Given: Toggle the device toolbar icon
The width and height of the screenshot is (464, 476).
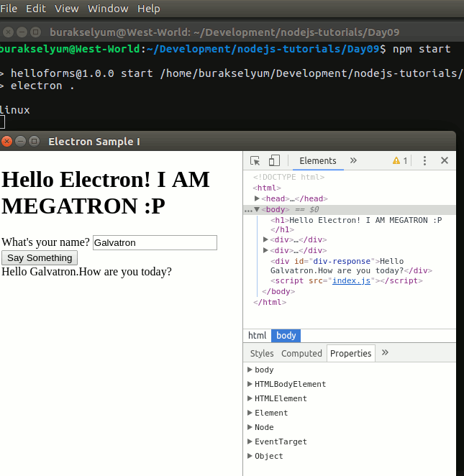Looking at the screenshot, I should 274,160.
